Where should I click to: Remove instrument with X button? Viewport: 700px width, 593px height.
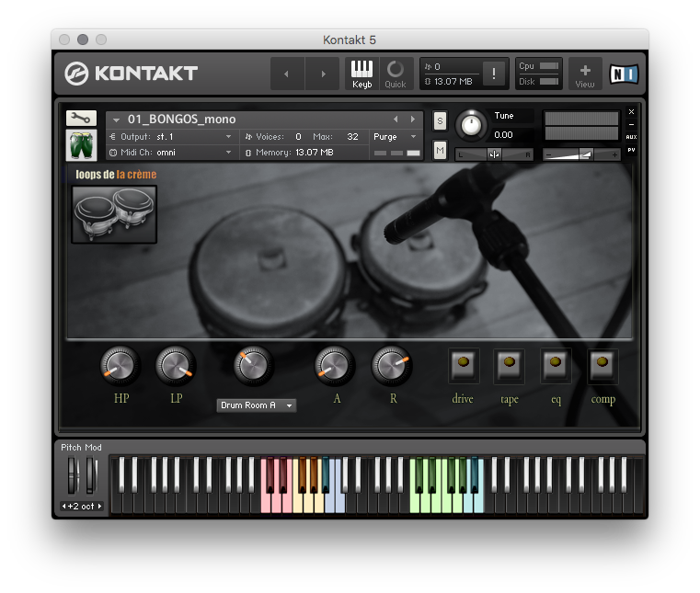click(631, 111)
